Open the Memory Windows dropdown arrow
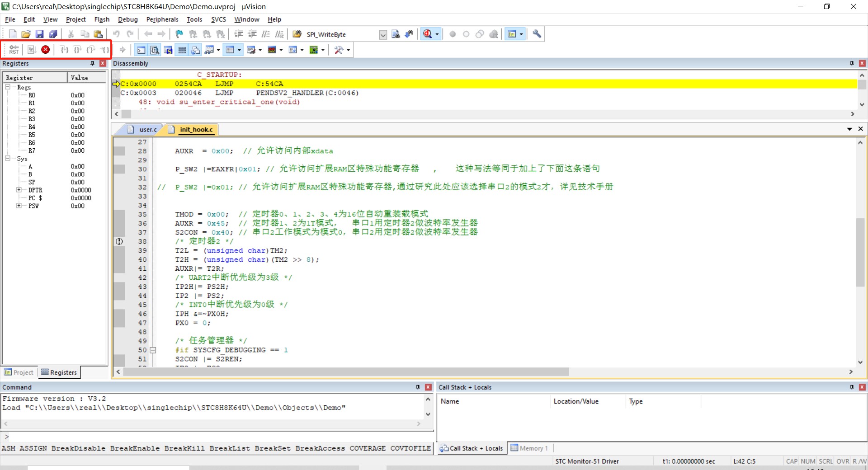Image resolution: width=868 pixels, height=470 pixels. [239, 50]
